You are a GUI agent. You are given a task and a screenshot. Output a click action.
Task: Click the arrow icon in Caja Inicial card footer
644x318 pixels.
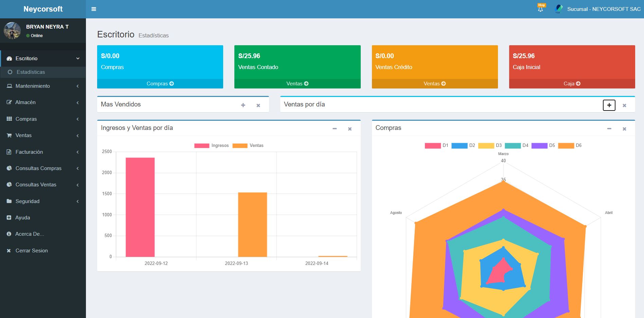click(x=578, y=84)
